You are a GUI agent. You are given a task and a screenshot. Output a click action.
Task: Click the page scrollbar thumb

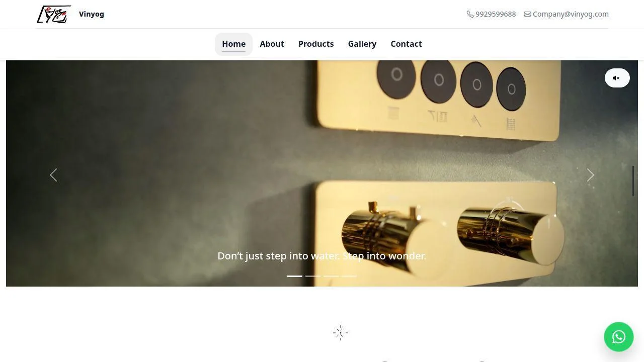tap(633, 181)
